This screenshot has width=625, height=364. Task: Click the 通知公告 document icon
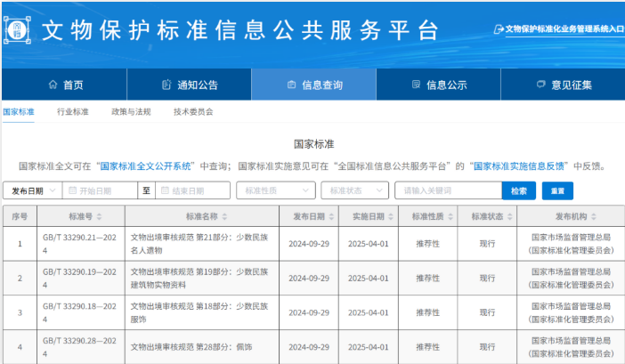pos(166,85)
